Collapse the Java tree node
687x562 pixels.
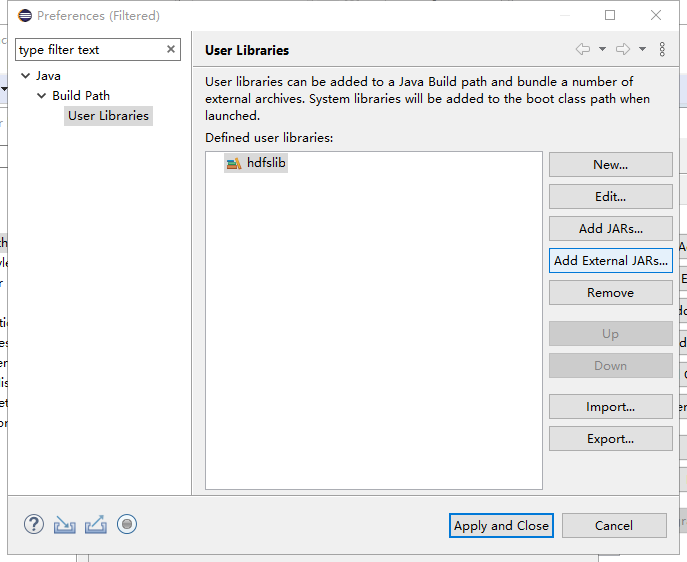coord(26,76)
